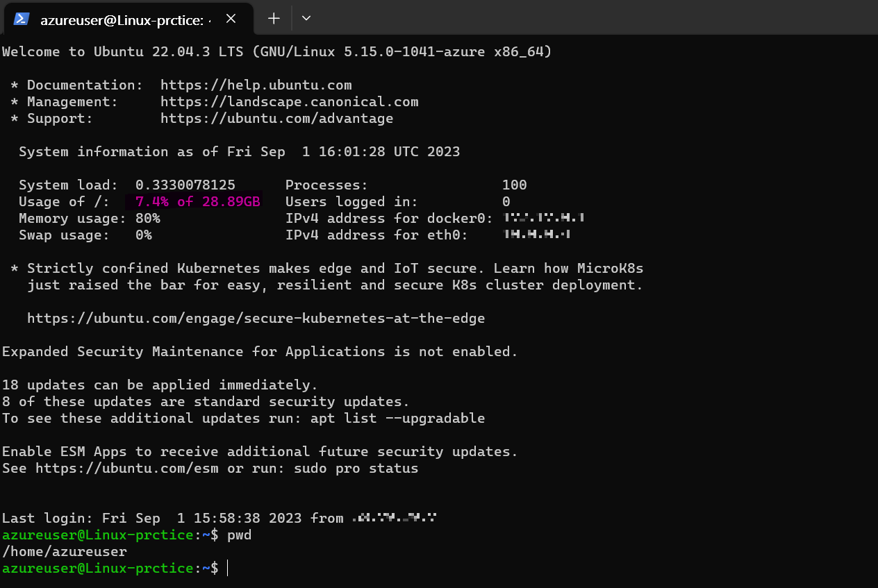Click the https://ubuntu.com/esm link

[127, 469]
